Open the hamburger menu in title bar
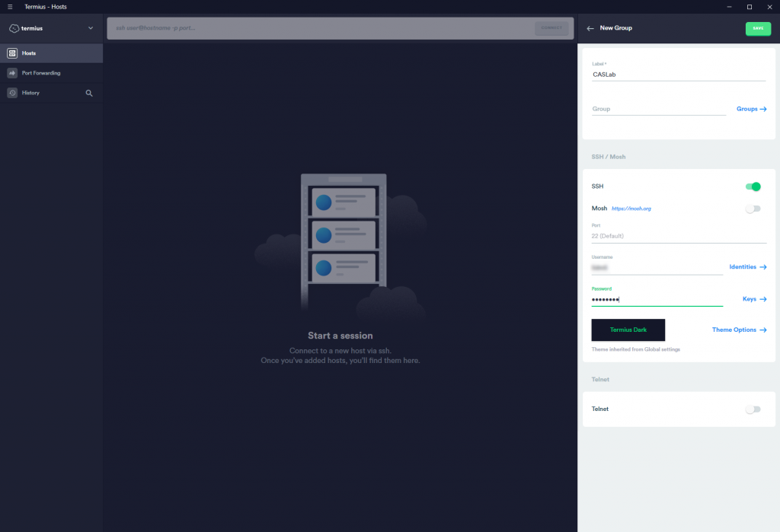780x532 pixels. point(10,7)
